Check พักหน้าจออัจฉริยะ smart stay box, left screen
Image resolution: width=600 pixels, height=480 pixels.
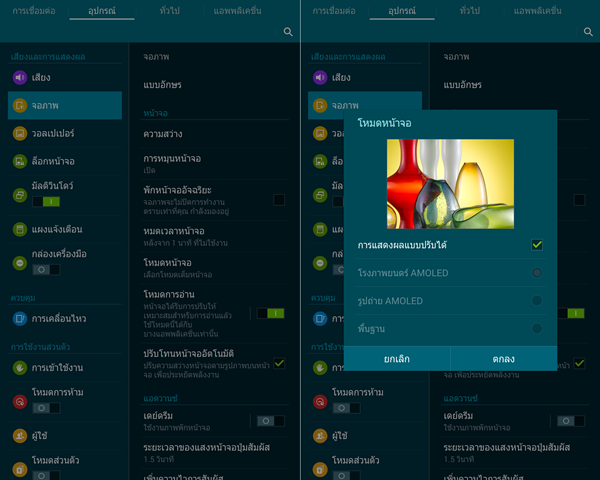(279, 200)
